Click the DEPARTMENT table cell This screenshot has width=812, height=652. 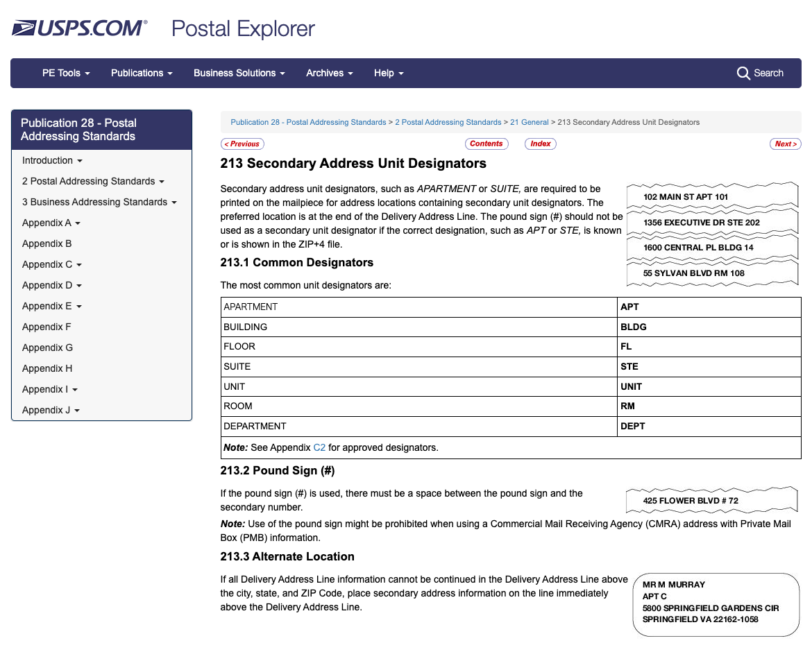419,427
